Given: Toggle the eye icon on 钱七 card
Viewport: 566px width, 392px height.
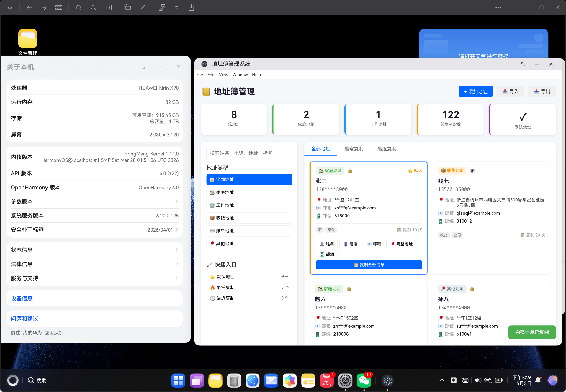Looking at the screenshot, I should (x=472, y=171).
